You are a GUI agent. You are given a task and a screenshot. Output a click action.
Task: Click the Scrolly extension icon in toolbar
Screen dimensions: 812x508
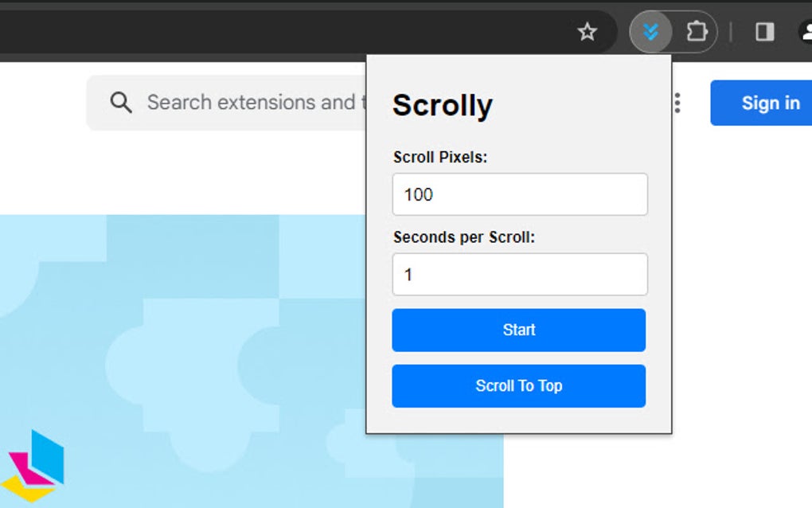coord(651,32)
